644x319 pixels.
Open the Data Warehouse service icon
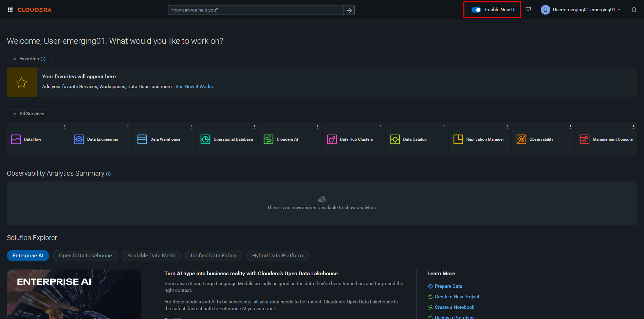pos(142,139)
